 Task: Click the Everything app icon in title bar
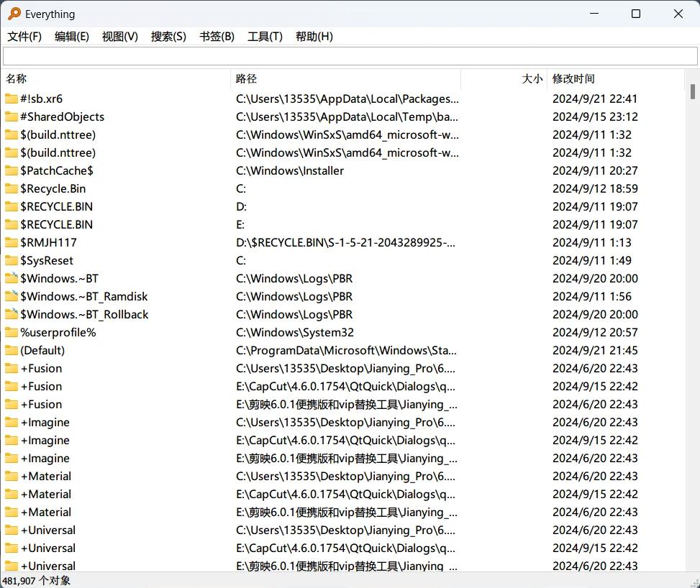[14, 14]
